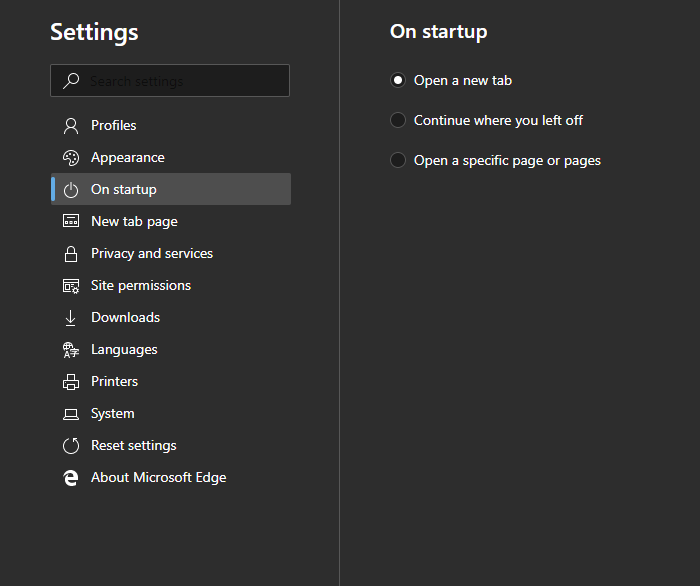This screenshot has width=700, height=586.
Task: Click the Printers icon
Action: coord(71,381)
